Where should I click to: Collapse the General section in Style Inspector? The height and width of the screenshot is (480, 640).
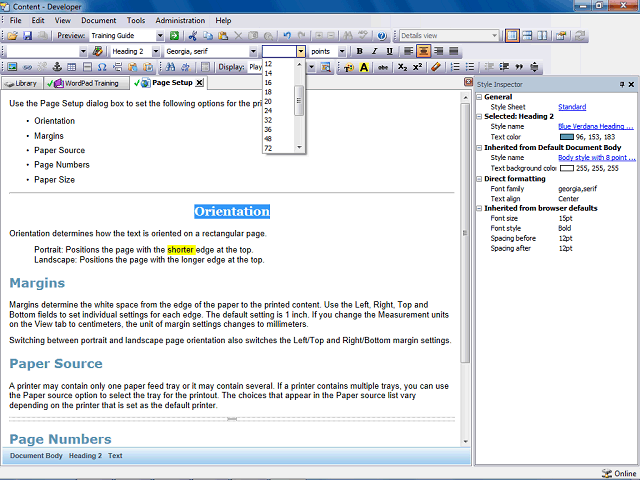(479, 97)
